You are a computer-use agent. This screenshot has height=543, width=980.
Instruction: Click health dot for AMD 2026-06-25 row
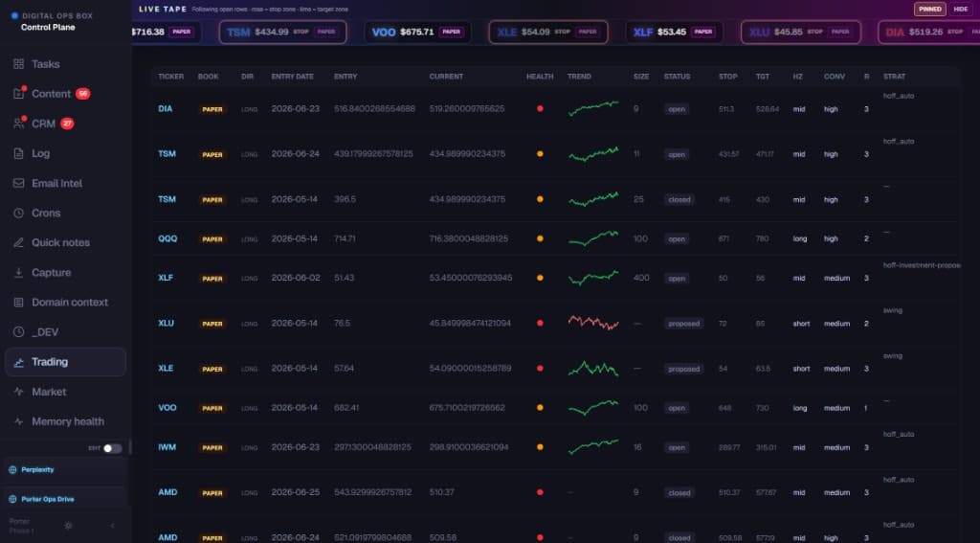point(540,492)
